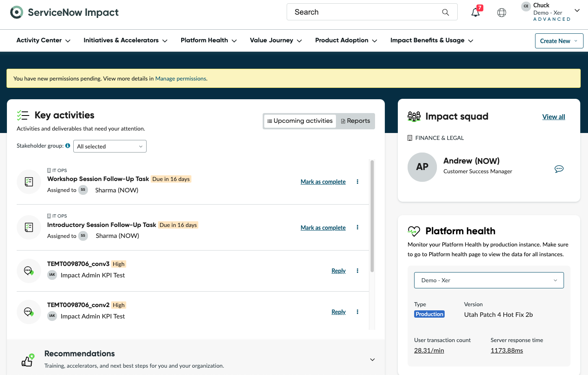Expand the Product Adoption menu
This screenshot has width=588, height=375.
point(347,40)
